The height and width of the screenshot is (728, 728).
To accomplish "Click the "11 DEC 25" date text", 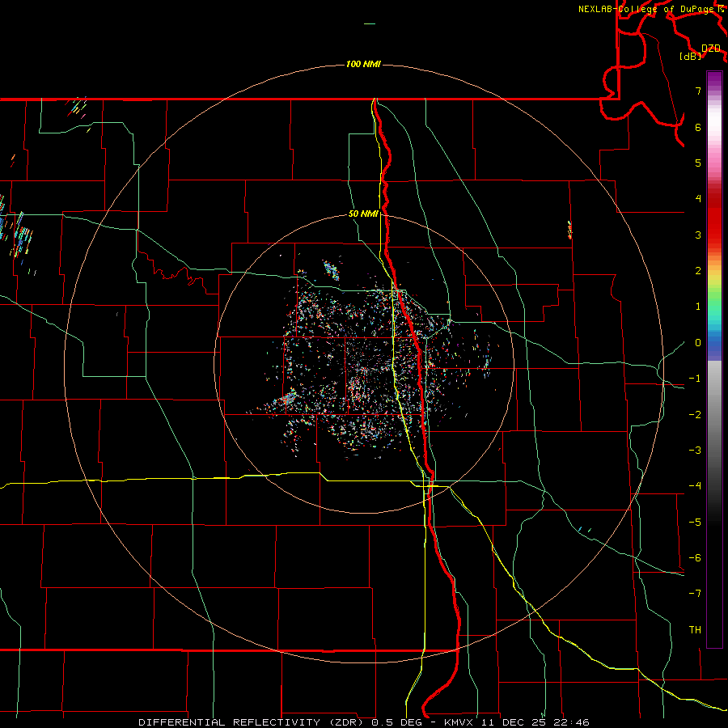I will tap(513, 722).
